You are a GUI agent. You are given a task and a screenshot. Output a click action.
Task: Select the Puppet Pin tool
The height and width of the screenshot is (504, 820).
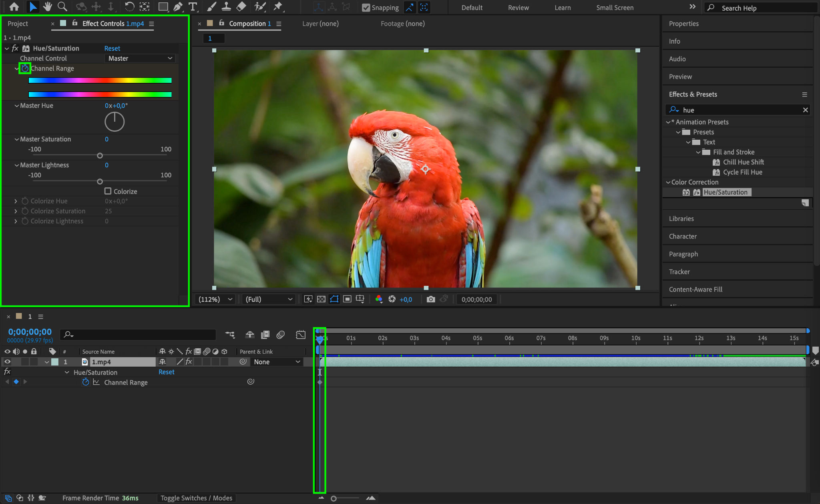tap(277, 7)
